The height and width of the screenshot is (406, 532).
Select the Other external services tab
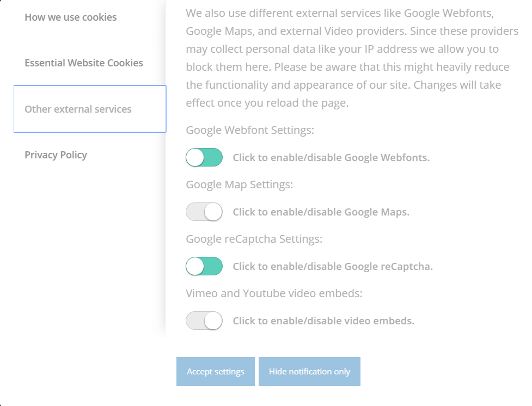89,109
